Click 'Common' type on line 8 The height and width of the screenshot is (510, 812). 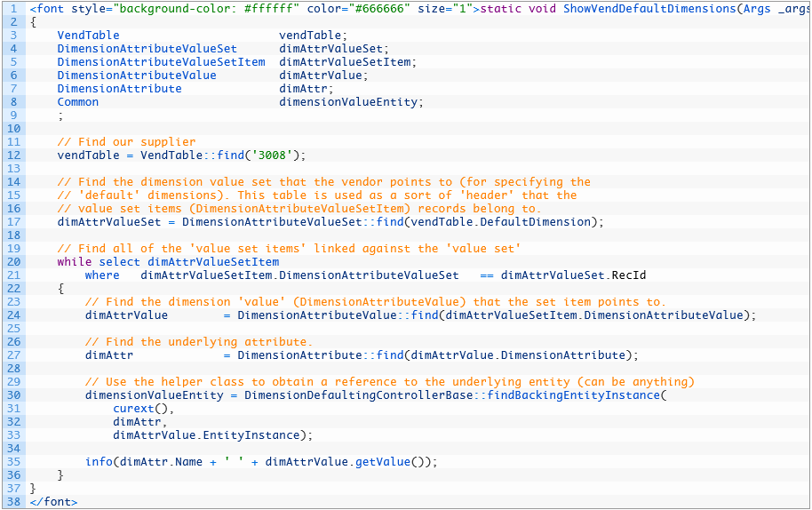77,102
